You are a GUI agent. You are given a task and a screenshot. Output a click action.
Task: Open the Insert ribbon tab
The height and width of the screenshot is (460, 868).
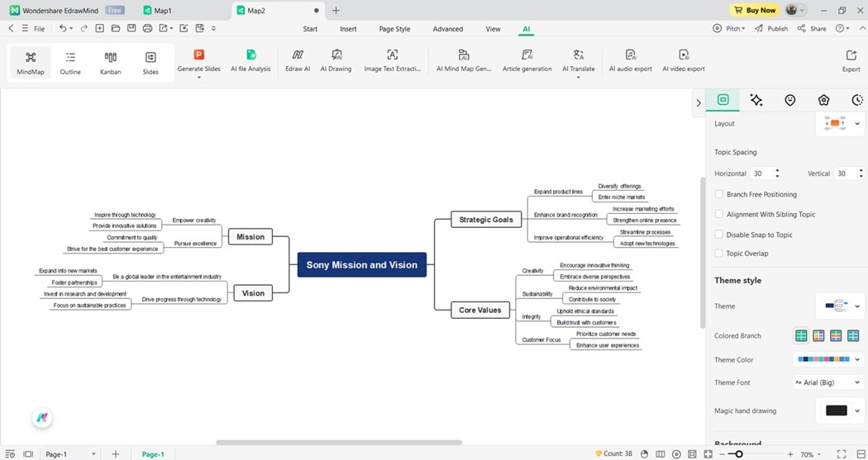348,29
